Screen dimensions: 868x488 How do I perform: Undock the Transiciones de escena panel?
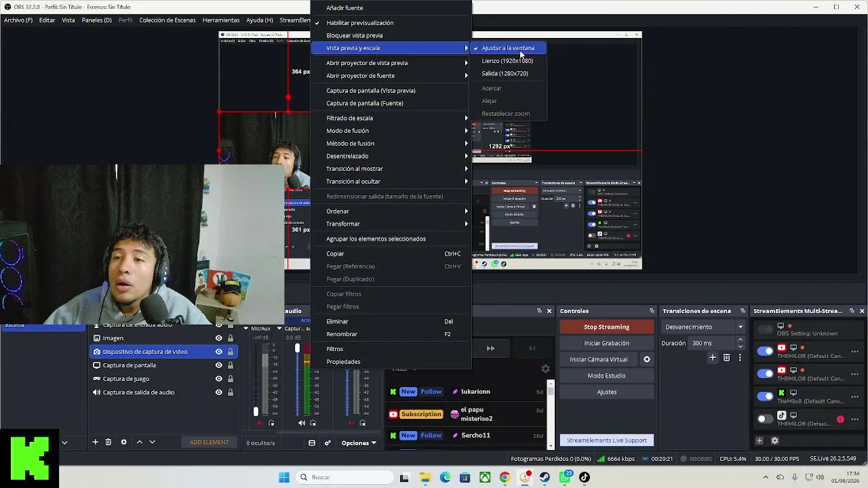coord(743,311)
